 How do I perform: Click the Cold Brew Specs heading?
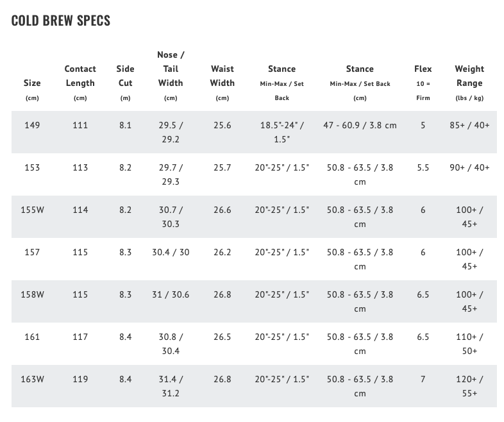61,21
